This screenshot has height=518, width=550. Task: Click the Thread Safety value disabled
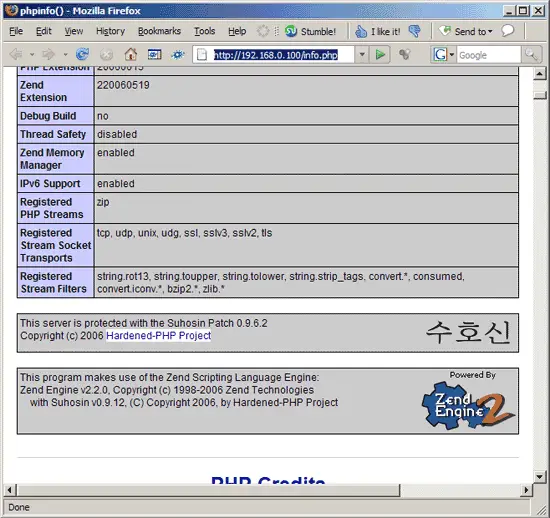click(x=117, y=134)
